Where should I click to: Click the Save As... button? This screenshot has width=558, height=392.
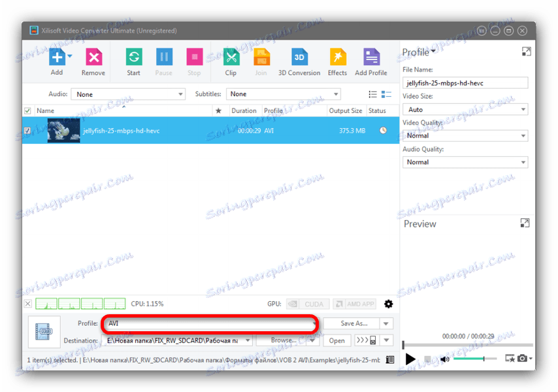(x=351, y=323)
